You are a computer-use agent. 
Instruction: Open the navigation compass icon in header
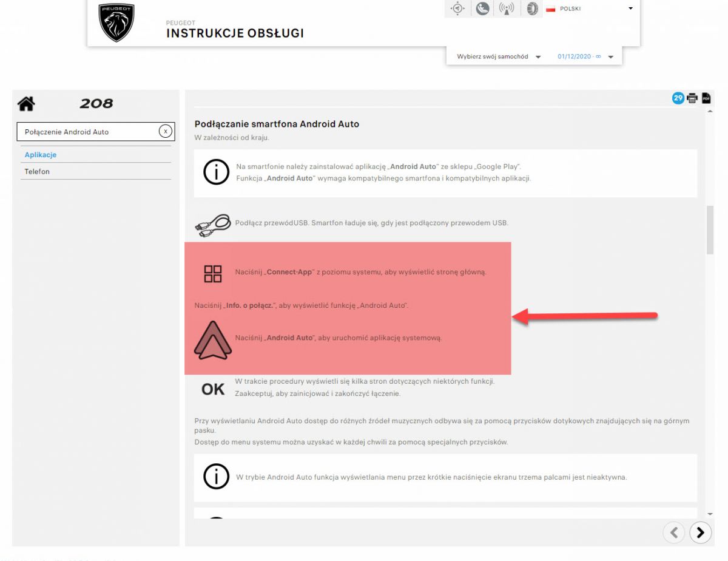[457, 8]
